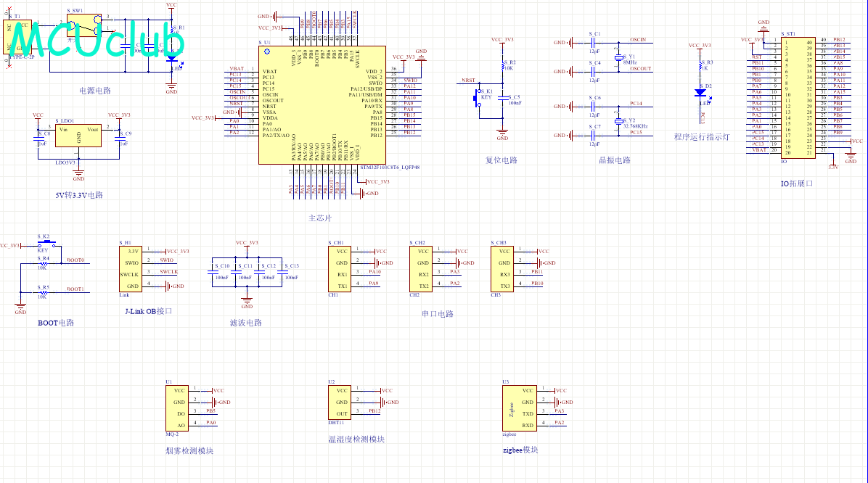Image resolution: width=868 pixels, height=483 pixels.
Task: Select the MCUclub watermark logo
Action: pos(97,40)
